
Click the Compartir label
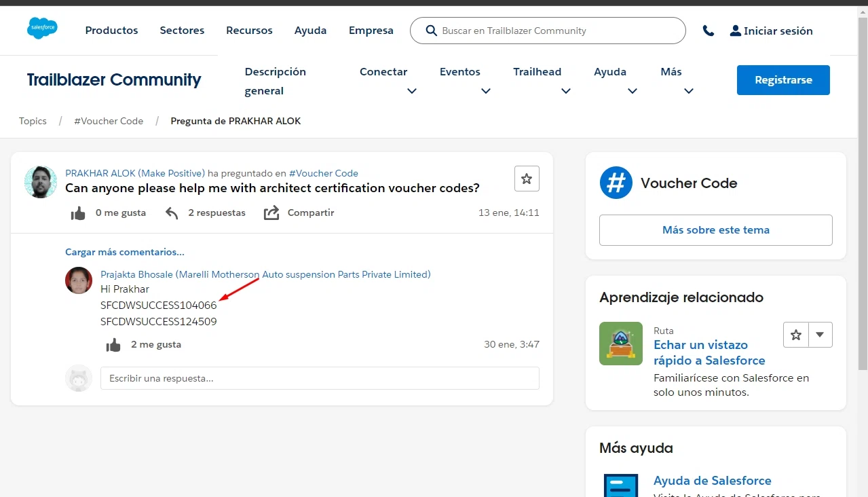311,213
